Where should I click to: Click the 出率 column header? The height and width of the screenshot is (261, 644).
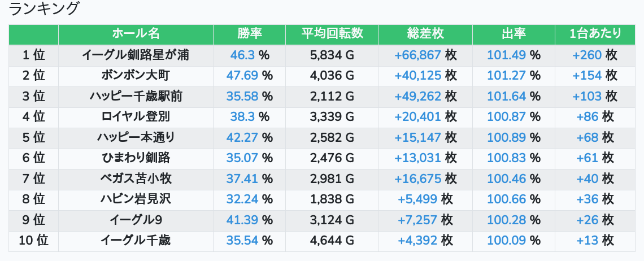point(514,34)
